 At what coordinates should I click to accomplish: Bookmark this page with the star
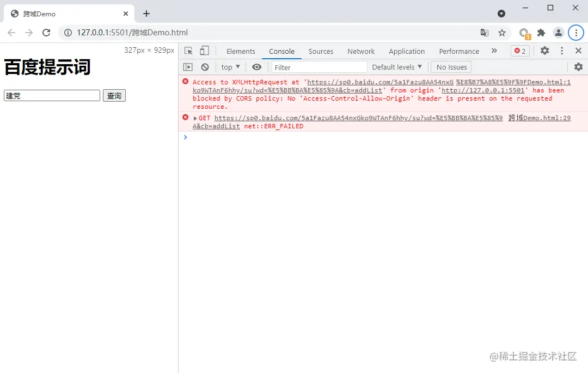click(502, 33)
